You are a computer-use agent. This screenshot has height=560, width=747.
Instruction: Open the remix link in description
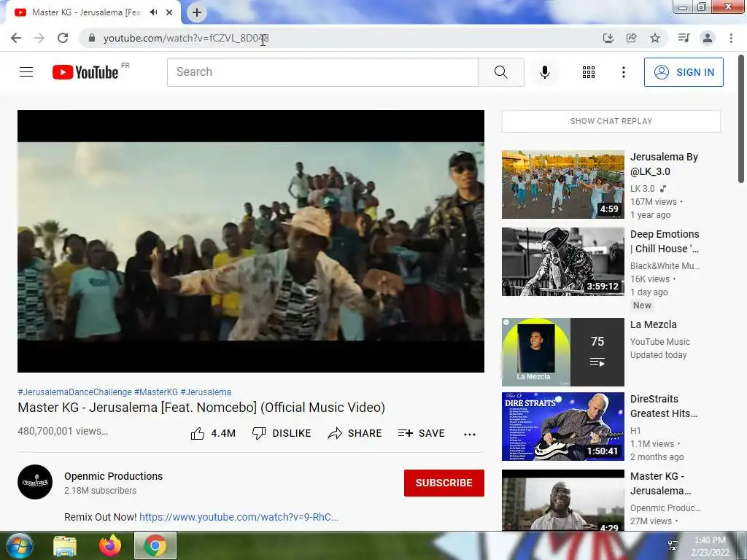click(x=239, y=517)
